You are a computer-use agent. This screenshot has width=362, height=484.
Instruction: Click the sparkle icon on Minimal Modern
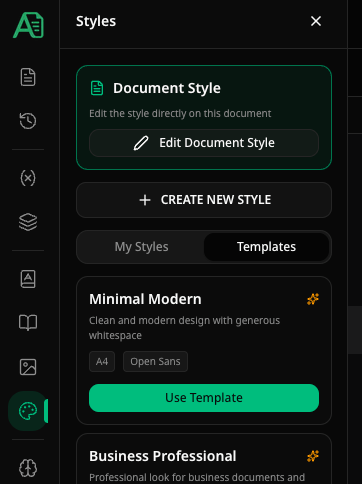pyautogui.click(x=313, y=299)
